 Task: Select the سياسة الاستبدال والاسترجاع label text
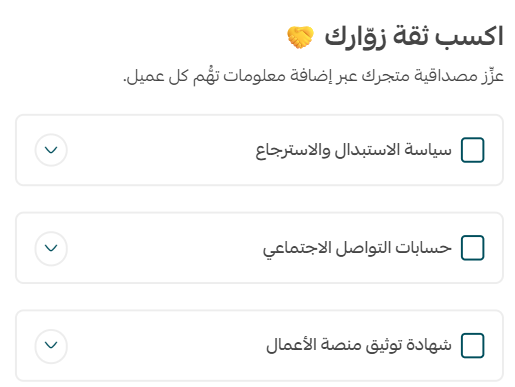[x=353, y=150]
